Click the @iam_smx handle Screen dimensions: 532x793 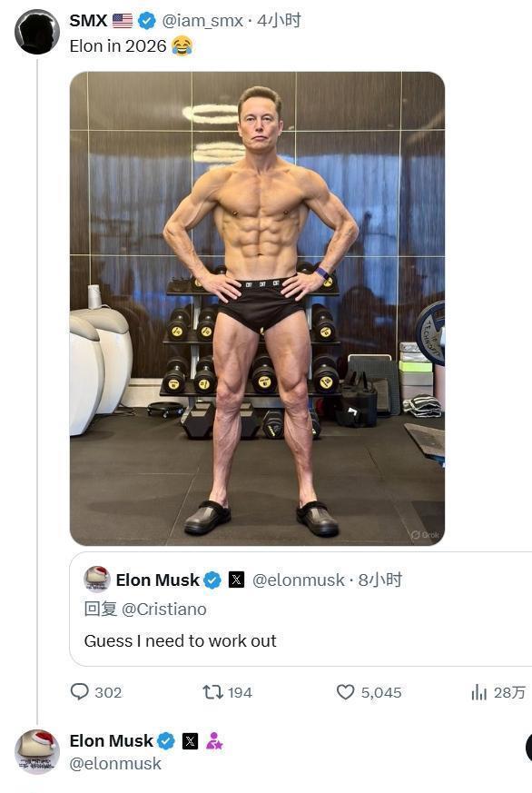[x=202, y=21]
